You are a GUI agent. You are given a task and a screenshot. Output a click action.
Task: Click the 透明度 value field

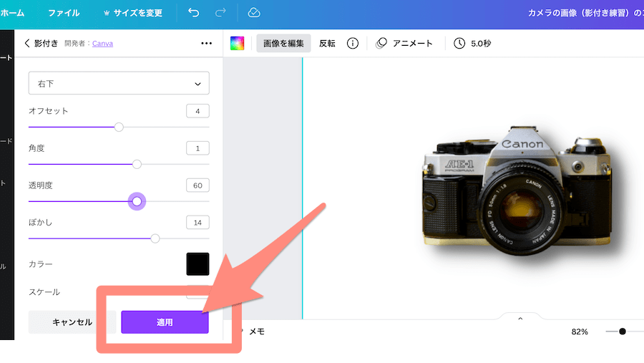[197, 185]
